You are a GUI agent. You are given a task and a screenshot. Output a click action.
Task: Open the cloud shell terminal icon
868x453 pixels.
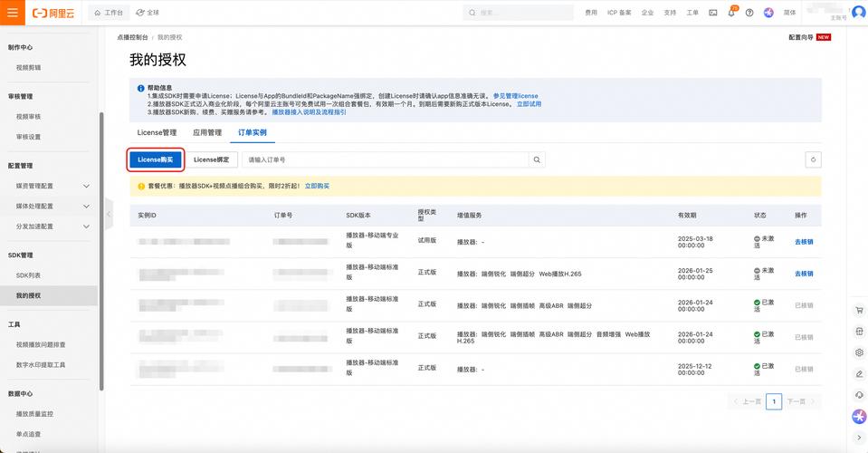(713, 13)
